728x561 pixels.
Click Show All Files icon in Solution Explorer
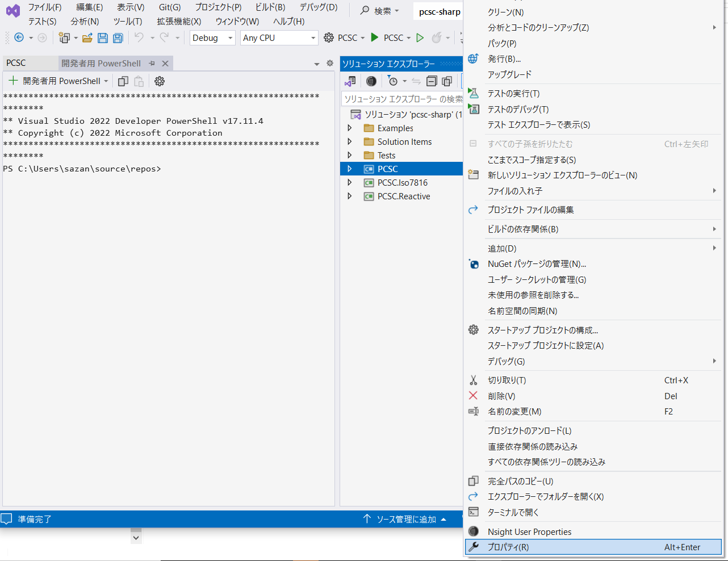pos(447,81)
